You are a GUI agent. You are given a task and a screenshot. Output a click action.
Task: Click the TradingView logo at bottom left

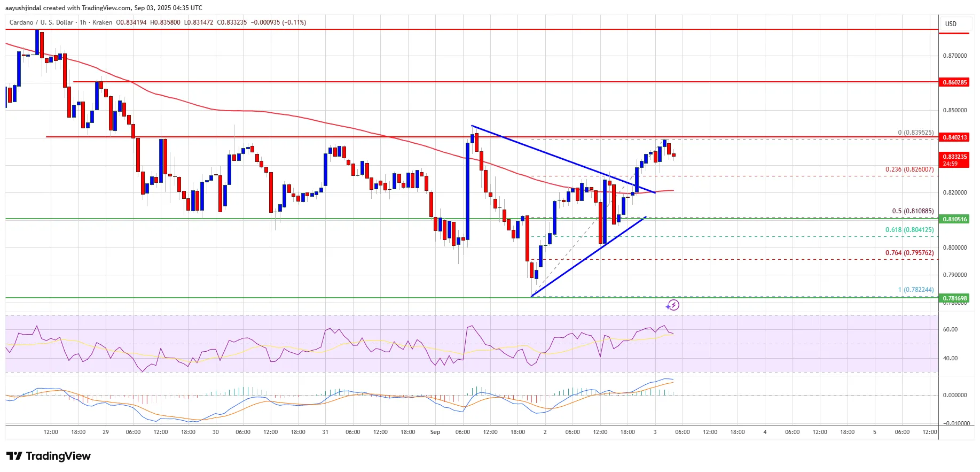coord(49,456)
